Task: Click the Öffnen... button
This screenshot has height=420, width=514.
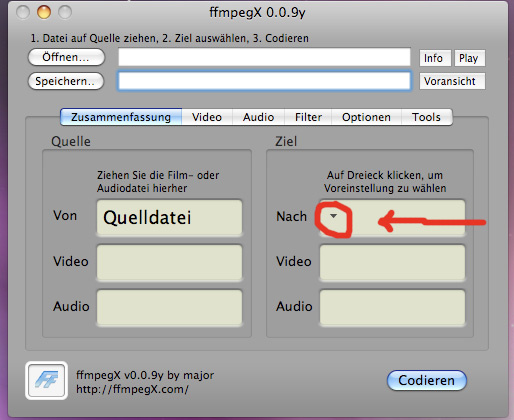Action: [66, 57]
